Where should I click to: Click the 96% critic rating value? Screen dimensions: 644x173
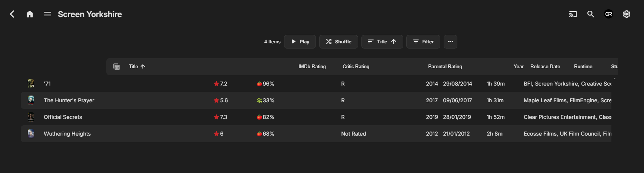(x=268, y=84)
